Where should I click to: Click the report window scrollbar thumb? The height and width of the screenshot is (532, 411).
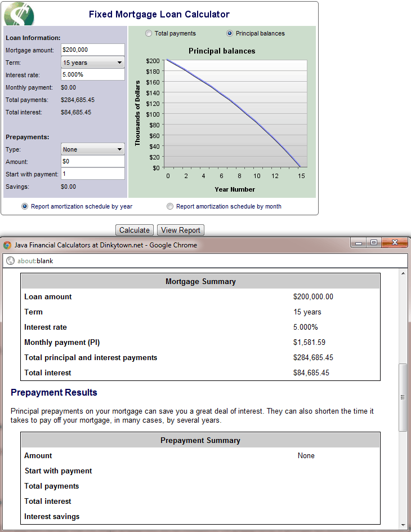(403, 397)
